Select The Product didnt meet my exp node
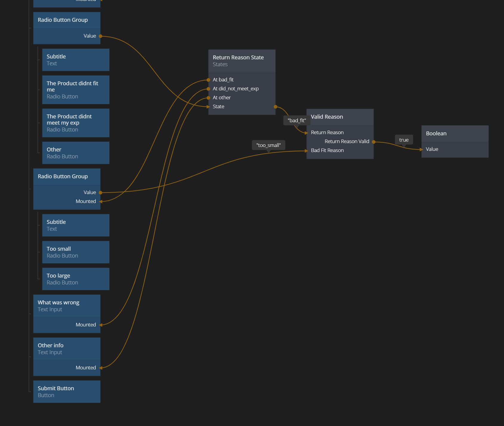 tap(76, 123)
